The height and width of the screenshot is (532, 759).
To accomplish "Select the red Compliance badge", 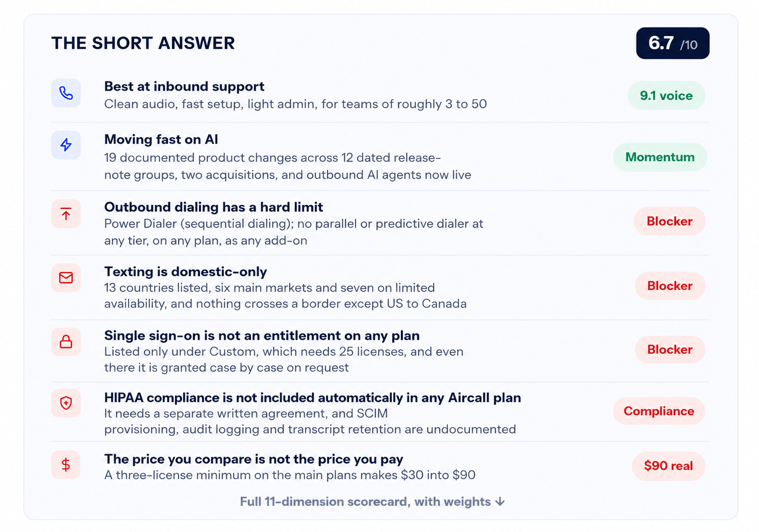I will [x=659, y=411].
